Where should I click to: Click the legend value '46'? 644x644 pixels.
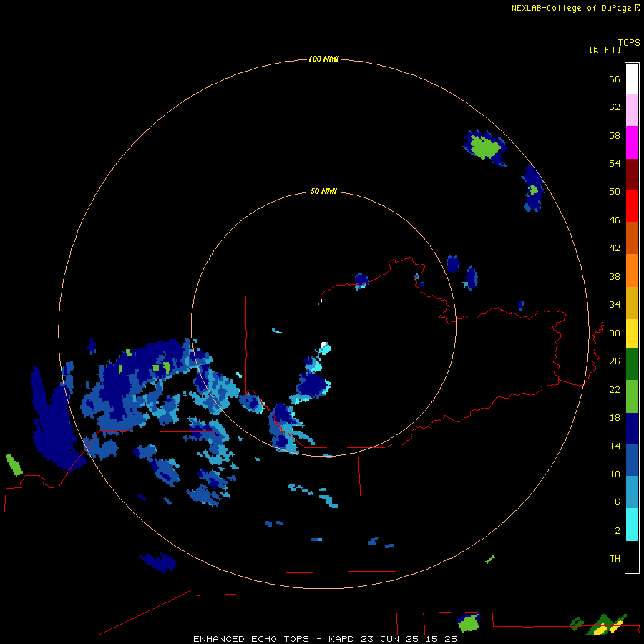coord(615,220)
